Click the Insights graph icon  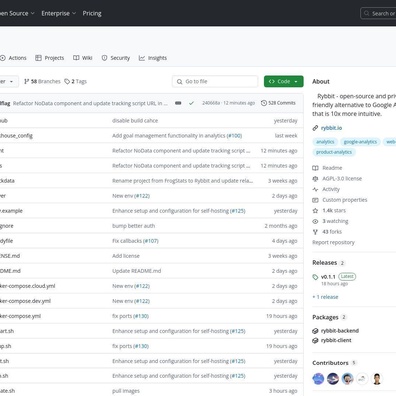coord(142,58)
